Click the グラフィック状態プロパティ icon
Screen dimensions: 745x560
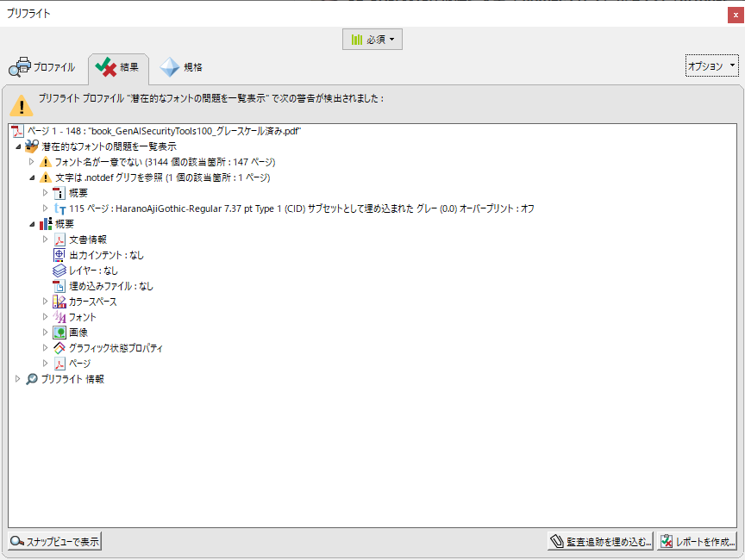coord(59,348)
